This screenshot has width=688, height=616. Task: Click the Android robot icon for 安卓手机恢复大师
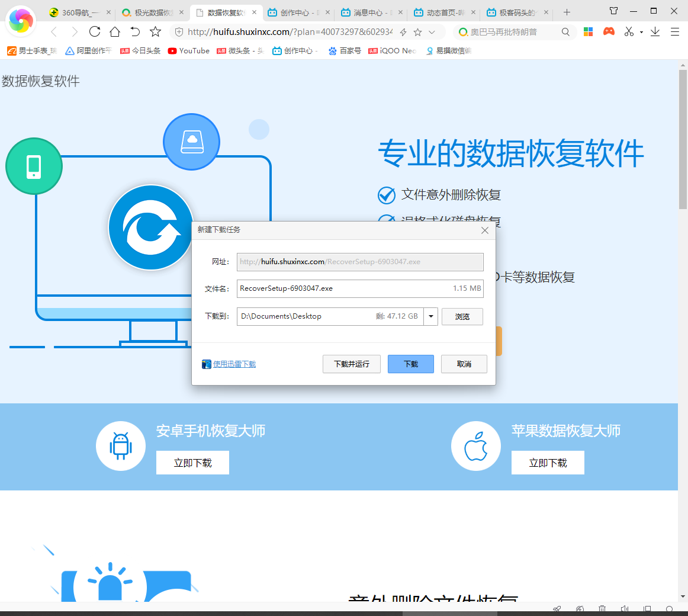(121, 446)
